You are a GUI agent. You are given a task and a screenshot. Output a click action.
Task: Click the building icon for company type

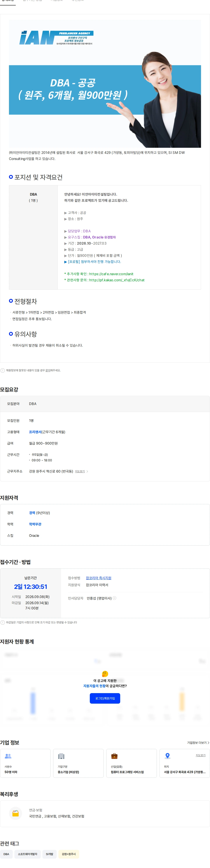(61, 756)
